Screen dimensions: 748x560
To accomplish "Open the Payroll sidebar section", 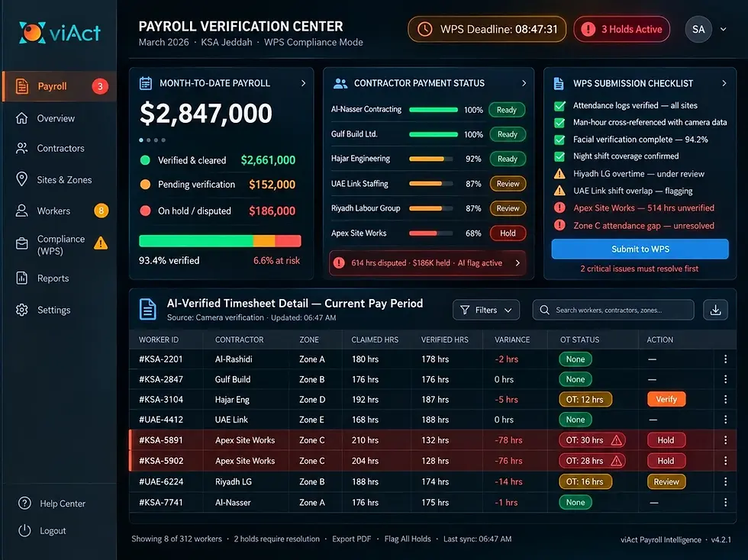I will [60, 86].
